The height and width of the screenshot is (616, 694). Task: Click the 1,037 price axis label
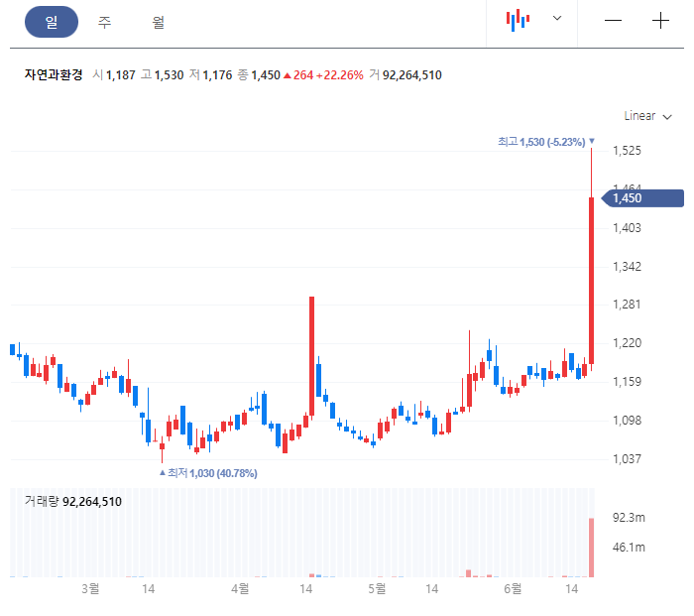[627, 459]
